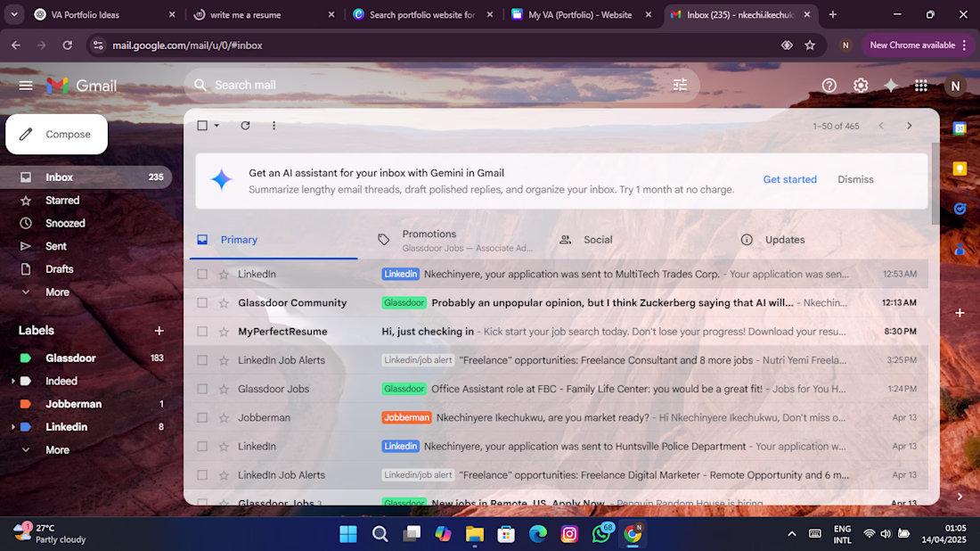980x551 pixels.
Task: Refresh the inbox list
Action: (x=245, y=126)
